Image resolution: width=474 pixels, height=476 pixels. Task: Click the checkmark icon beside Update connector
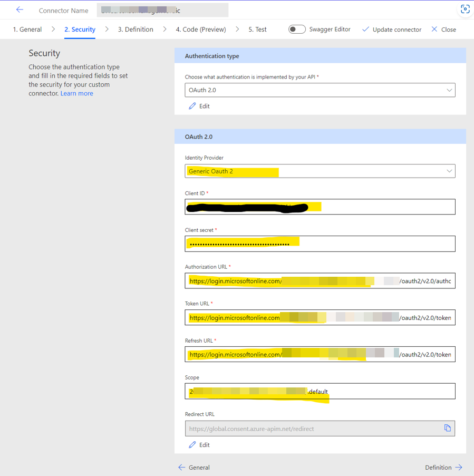[366, 30]
